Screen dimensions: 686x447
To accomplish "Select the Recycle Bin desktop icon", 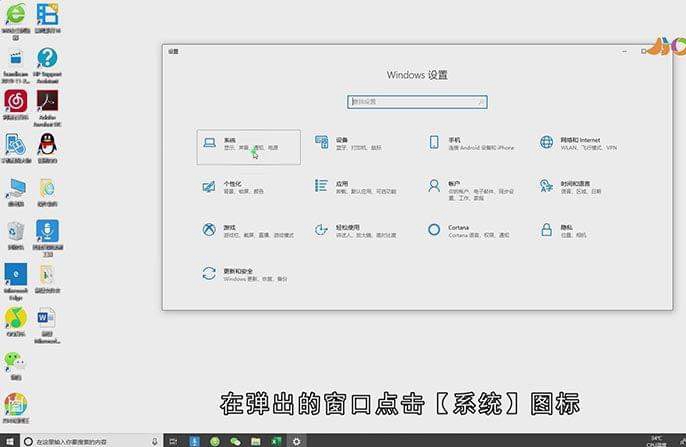I will (x=16, y=236).
